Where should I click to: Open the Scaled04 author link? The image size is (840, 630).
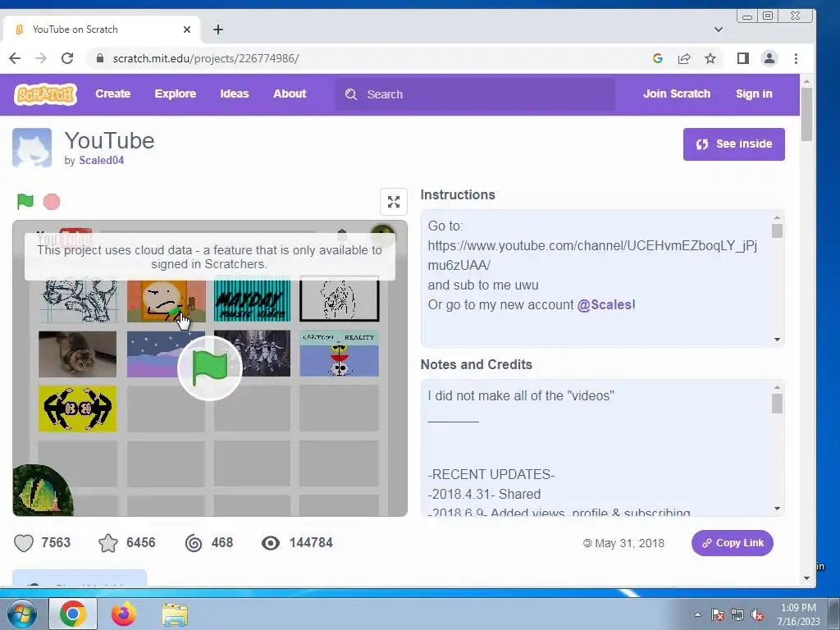coord(101,160)
